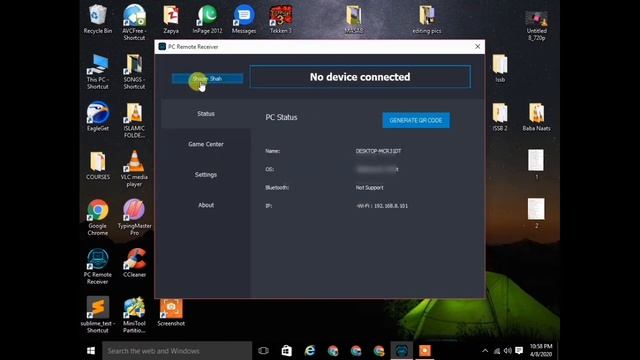Switch to the Status tab
This screenshot has height=360, width=640.
206,113
